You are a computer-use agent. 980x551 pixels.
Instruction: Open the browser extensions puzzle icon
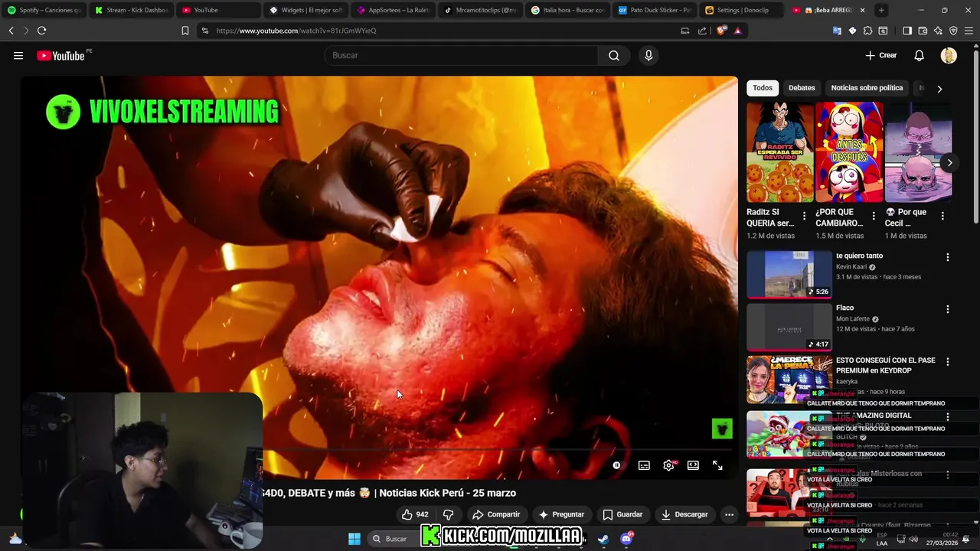[867, 31]
